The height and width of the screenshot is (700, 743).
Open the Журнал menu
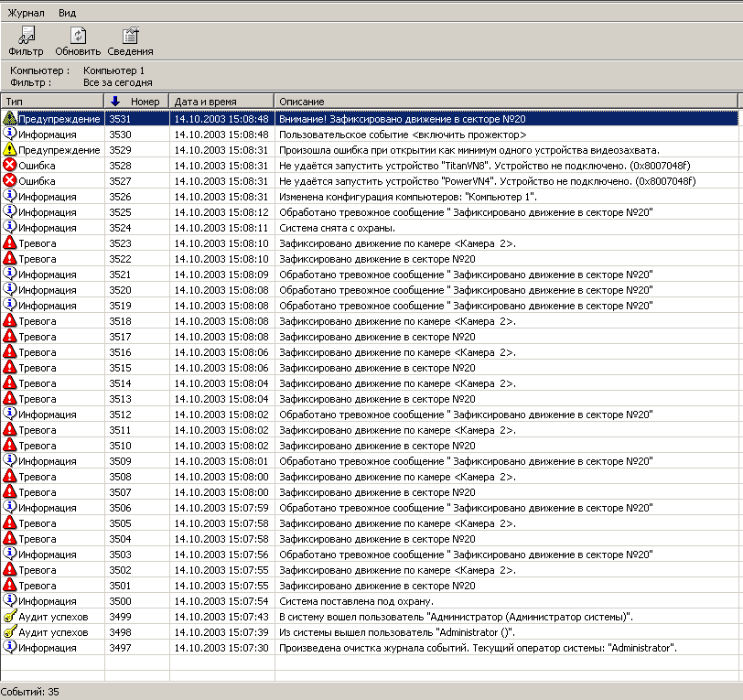coord(26,13)
